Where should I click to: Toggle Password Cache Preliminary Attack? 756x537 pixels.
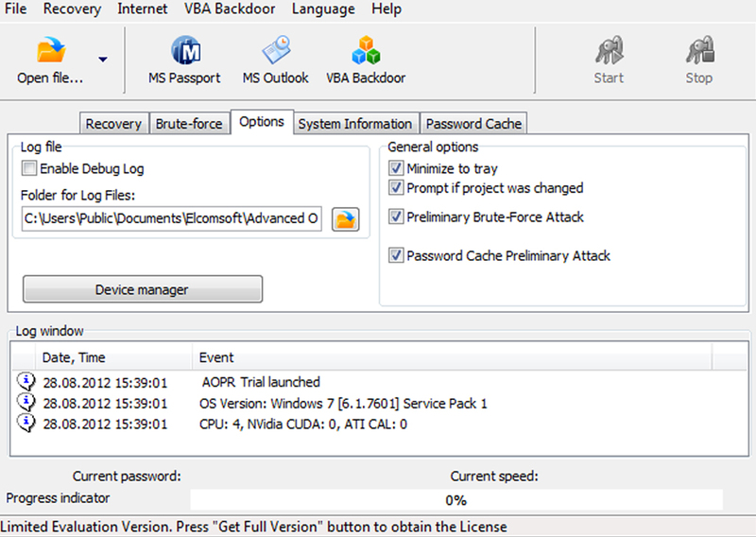396,254
